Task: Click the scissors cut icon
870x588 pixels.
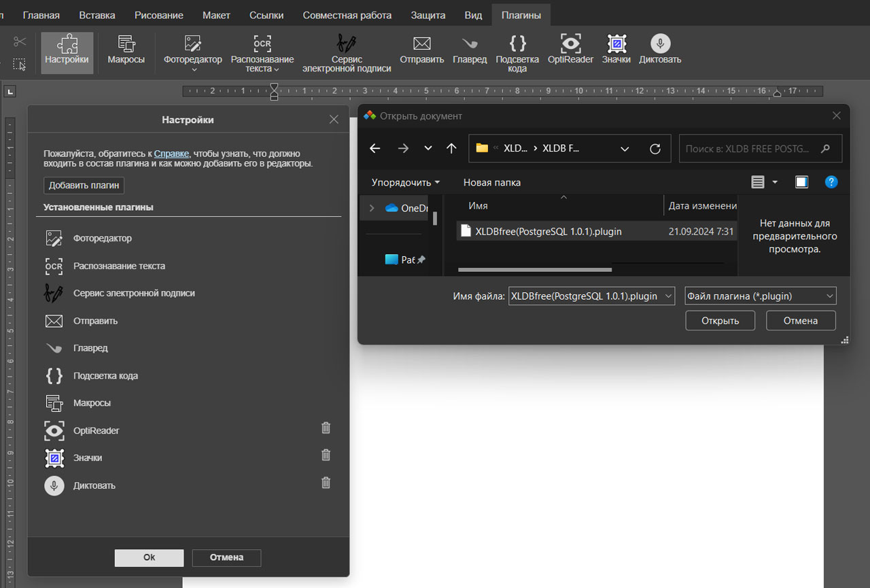Action: click(20, 41)
